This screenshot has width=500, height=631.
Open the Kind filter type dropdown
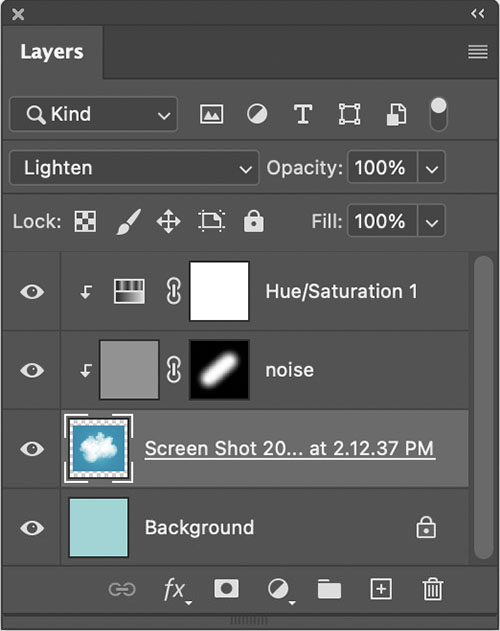(93, 114)
